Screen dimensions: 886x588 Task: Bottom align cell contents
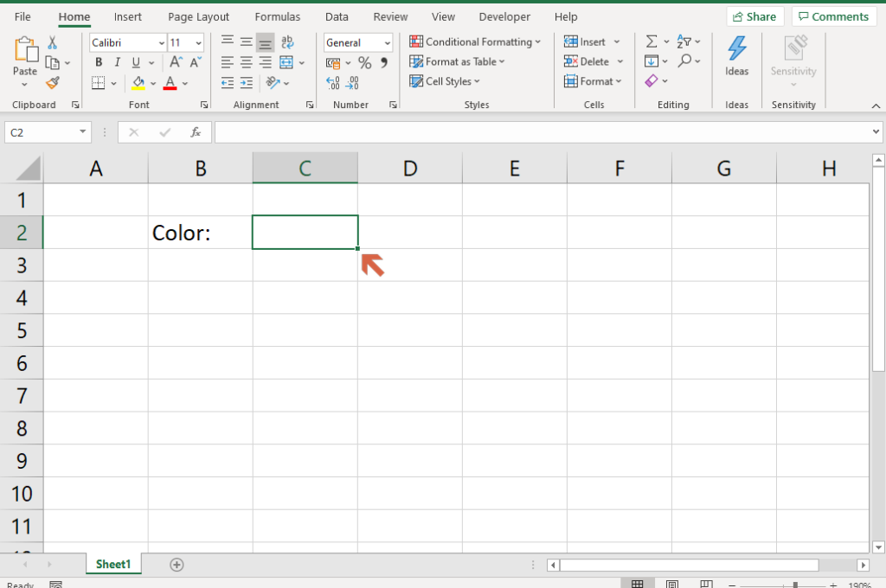click(265, 42)
